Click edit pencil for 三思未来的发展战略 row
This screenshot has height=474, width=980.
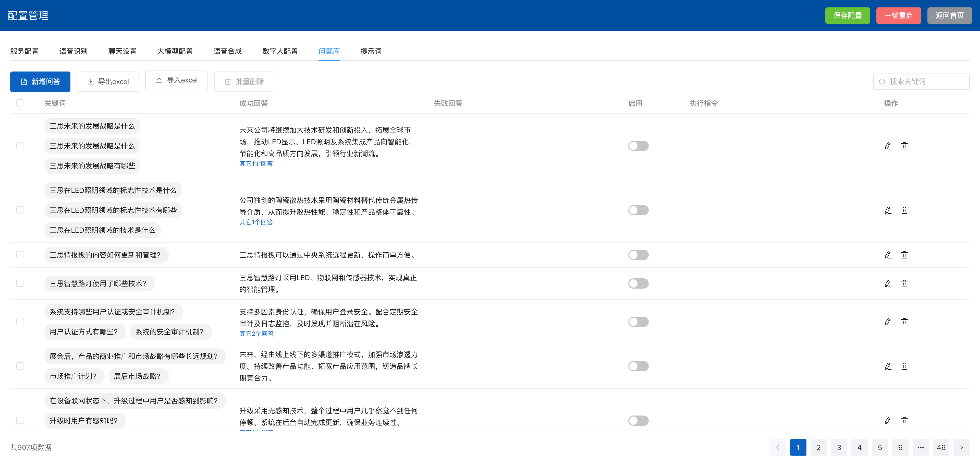click(x=888, y=146)
